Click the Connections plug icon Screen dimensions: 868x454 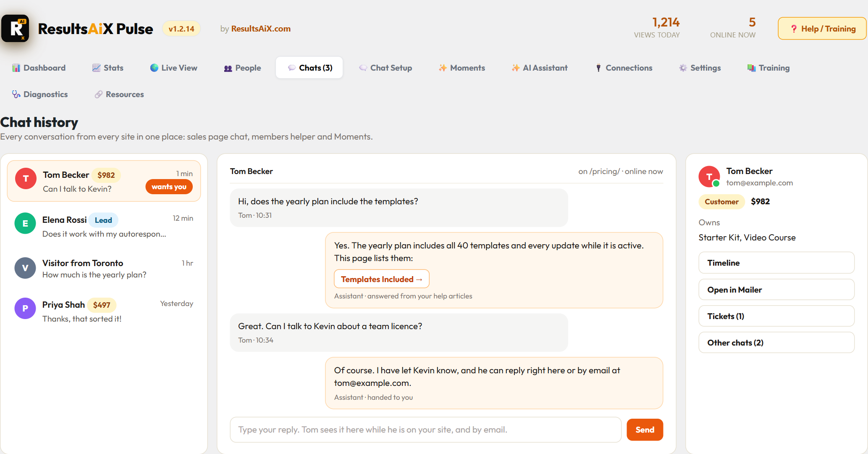[598, 68]
